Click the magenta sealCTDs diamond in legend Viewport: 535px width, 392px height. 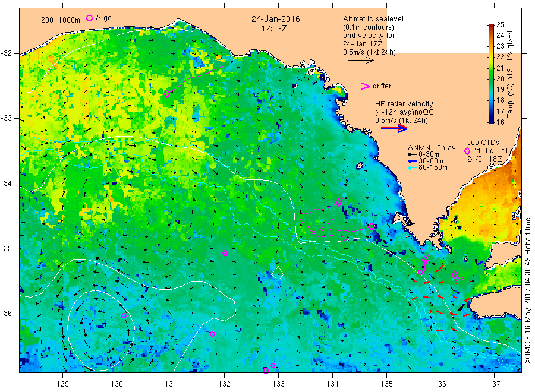467,151
